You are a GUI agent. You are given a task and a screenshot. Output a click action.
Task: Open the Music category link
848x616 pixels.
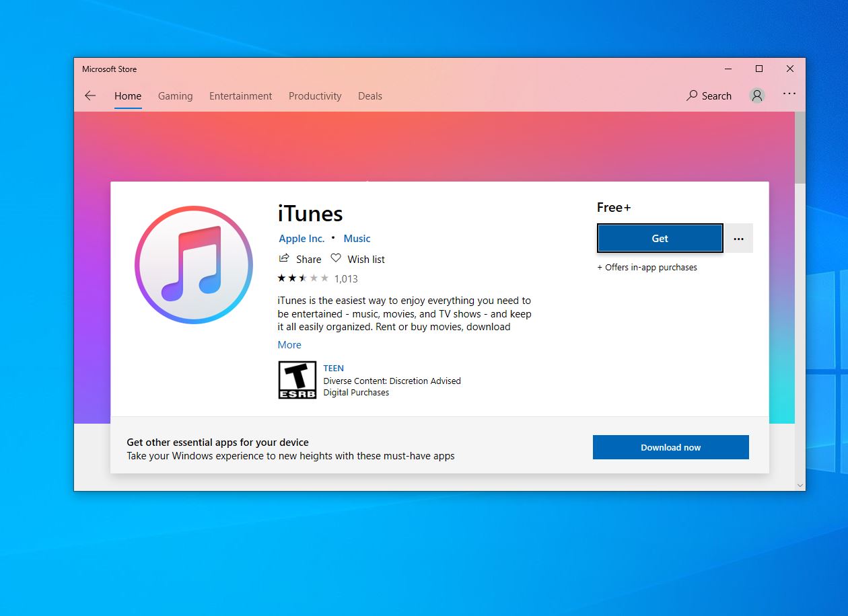click(x=357, y=239)
